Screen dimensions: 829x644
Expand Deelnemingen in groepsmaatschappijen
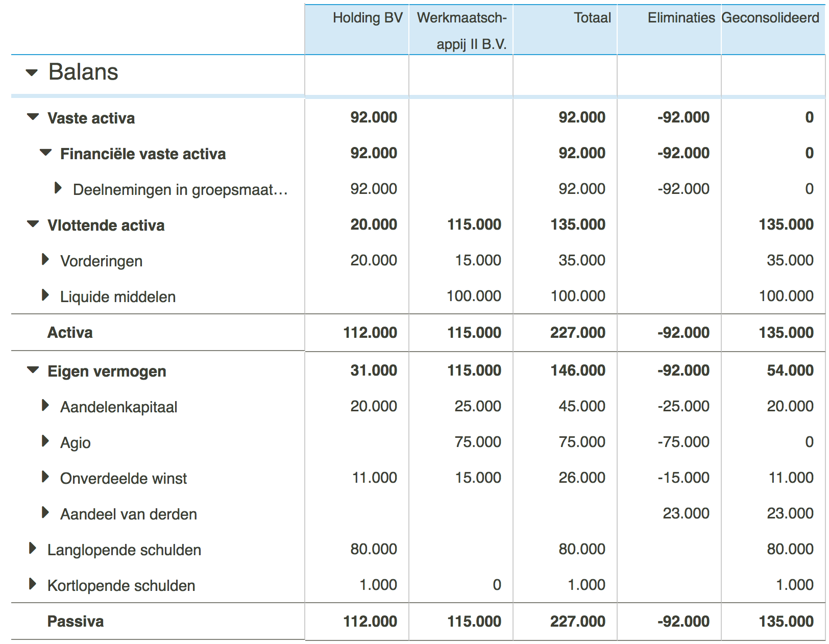59,189
